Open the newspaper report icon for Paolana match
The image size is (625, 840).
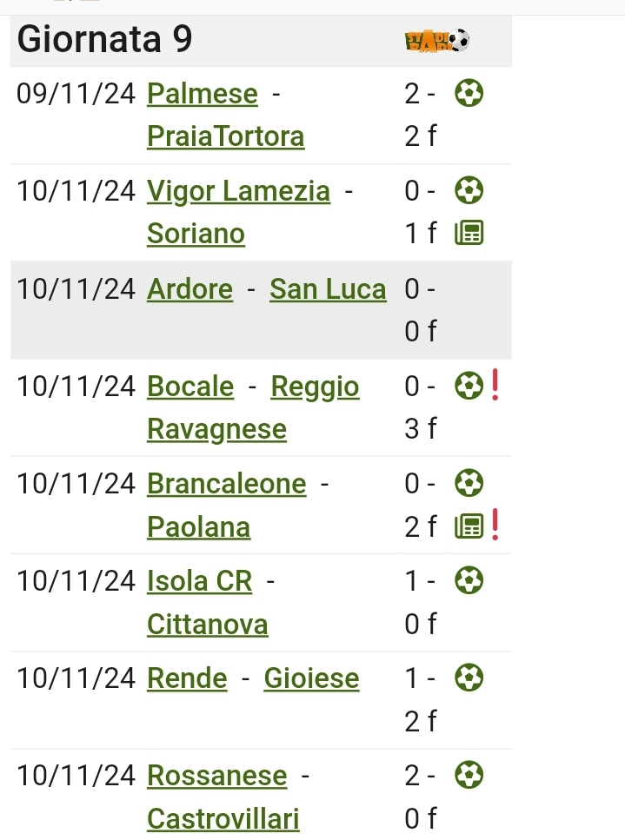point(469,526)
